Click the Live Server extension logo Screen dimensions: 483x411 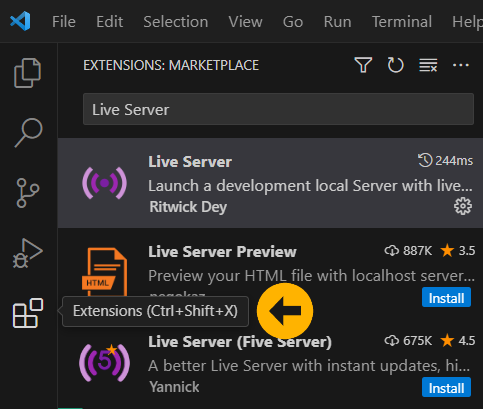coord(104,183)
